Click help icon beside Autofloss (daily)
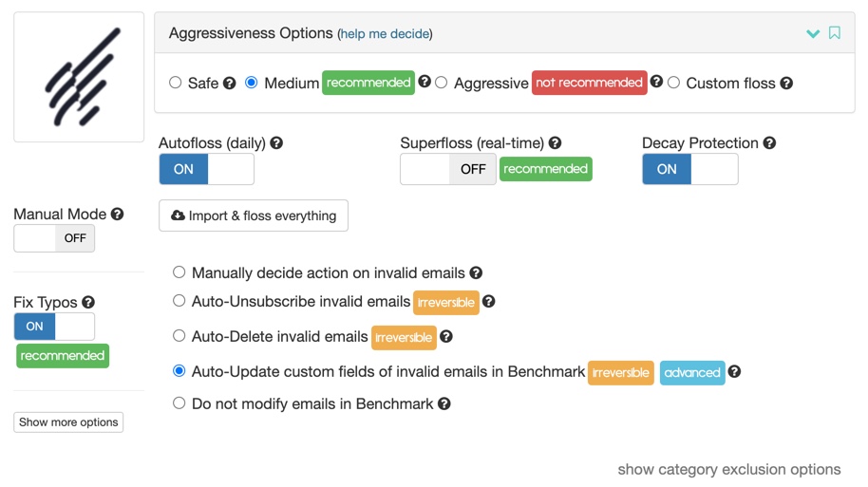Viewport: 868px width, 487px height. tap(276, 142)
